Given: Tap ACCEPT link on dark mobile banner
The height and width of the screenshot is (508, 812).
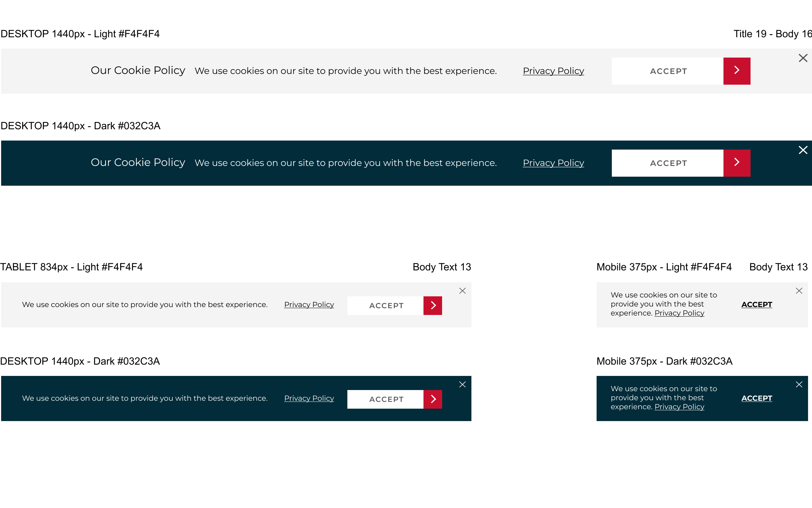Looking at the screenshot, I should pos(757,398).
